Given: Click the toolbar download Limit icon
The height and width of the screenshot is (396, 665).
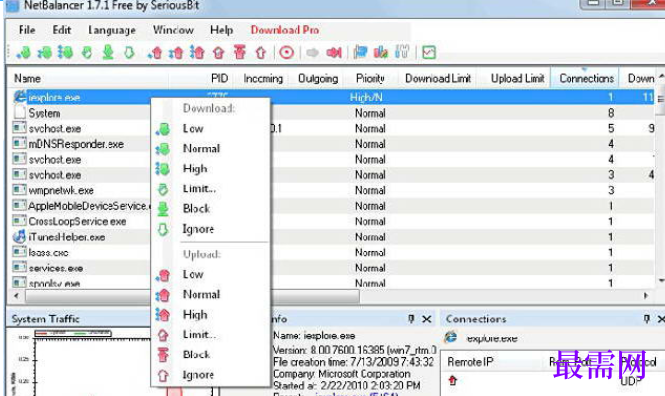Looking at the screenshot, I should pyautogui.click(x=87, y=53).
